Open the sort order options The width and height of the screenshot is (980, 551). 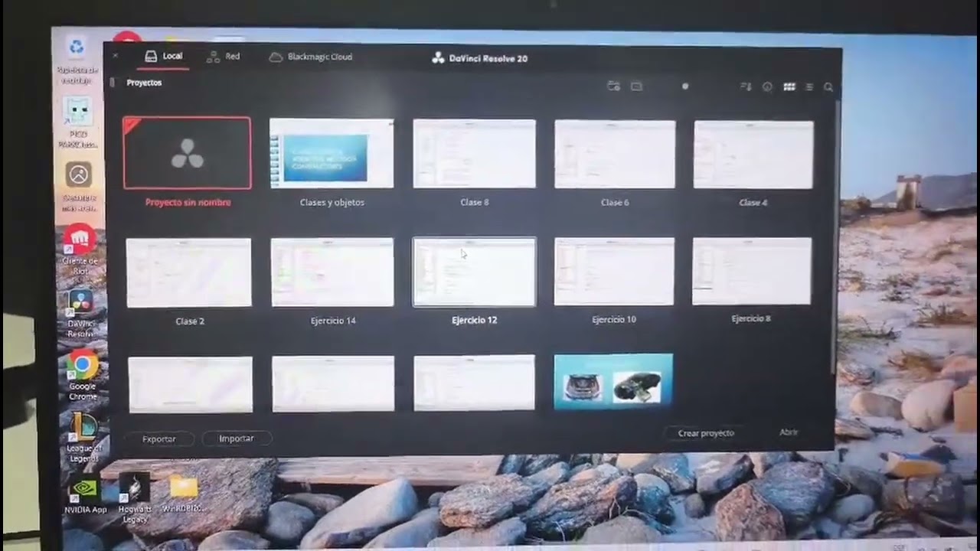pos(746,87)
